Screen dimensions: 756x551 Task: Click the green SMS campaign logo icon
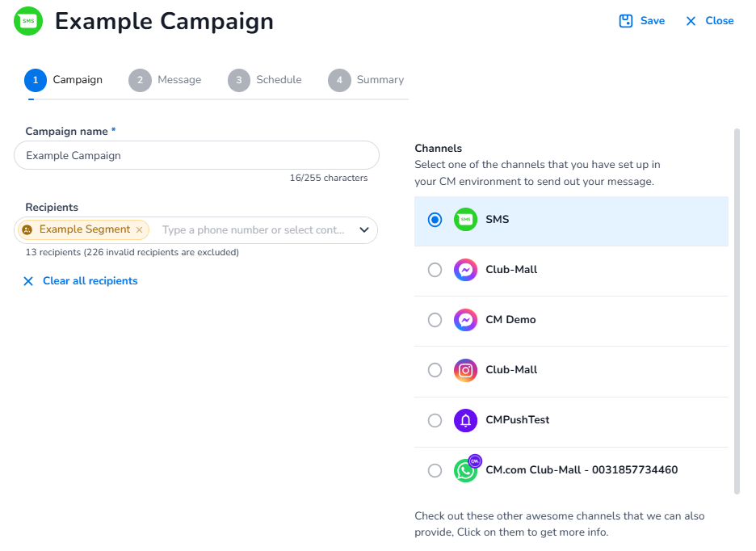(x=29, y=21)
